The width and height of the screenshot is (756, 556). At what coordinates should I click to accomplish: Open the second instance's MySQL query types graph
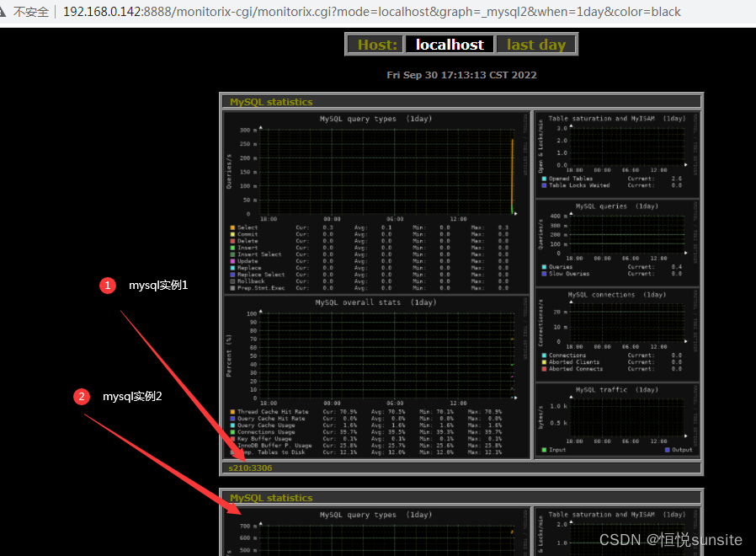point(376,532)
